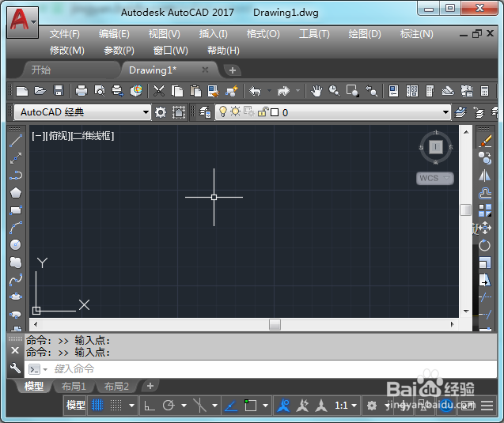Image resolution: width=504 pixels, height=423 pixels.
Task: Toggle layer lock padlock icon
Action: [x=263, y=112]
